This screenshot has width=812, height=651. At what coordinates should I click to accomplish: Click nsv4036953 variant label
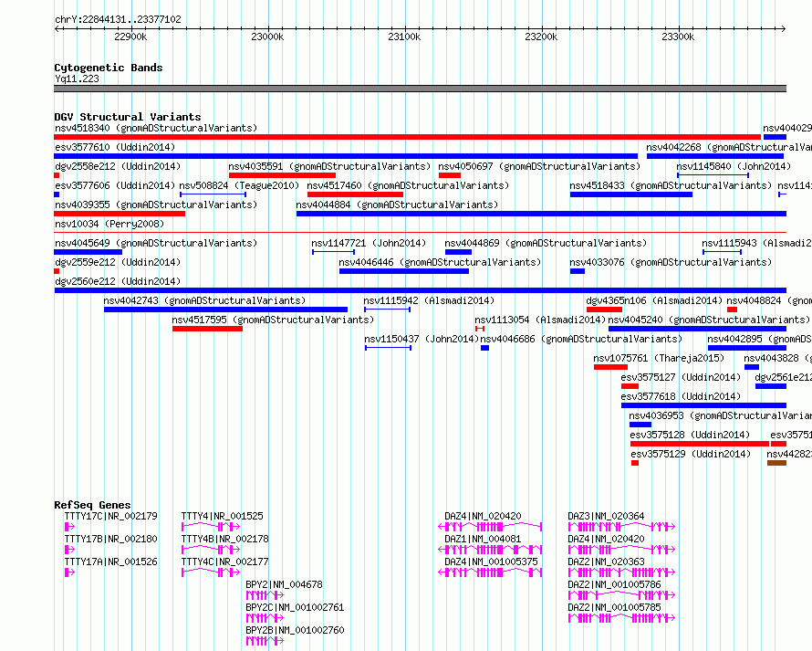tap(721, 415)
